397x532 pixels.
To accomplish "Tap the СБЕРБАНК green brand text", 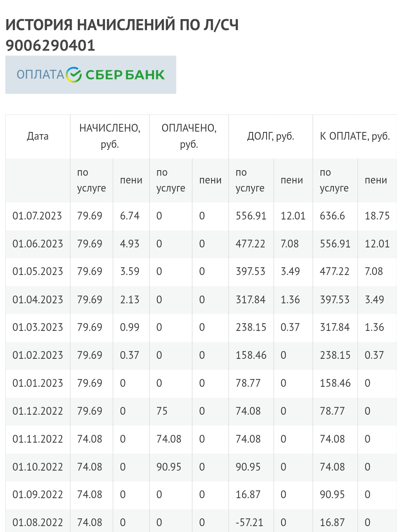I will [x=125, y=75].
